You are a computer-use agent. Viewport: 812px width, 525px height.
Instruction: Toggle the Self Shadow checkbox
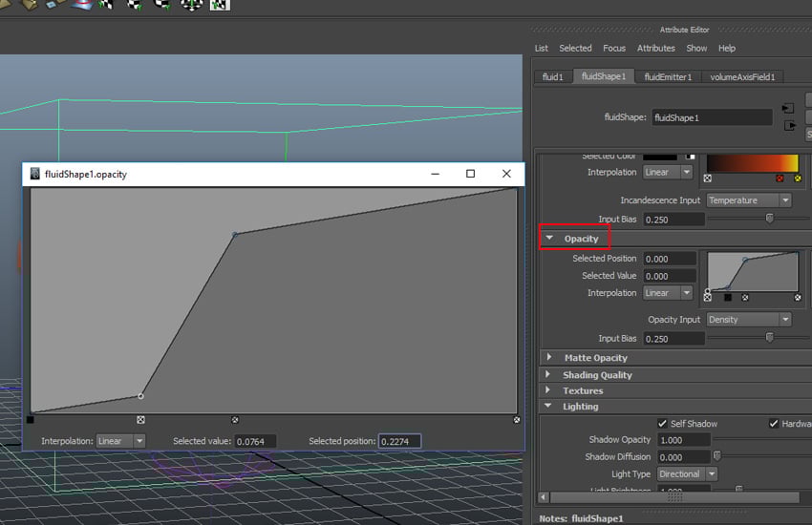coord(663,424)
